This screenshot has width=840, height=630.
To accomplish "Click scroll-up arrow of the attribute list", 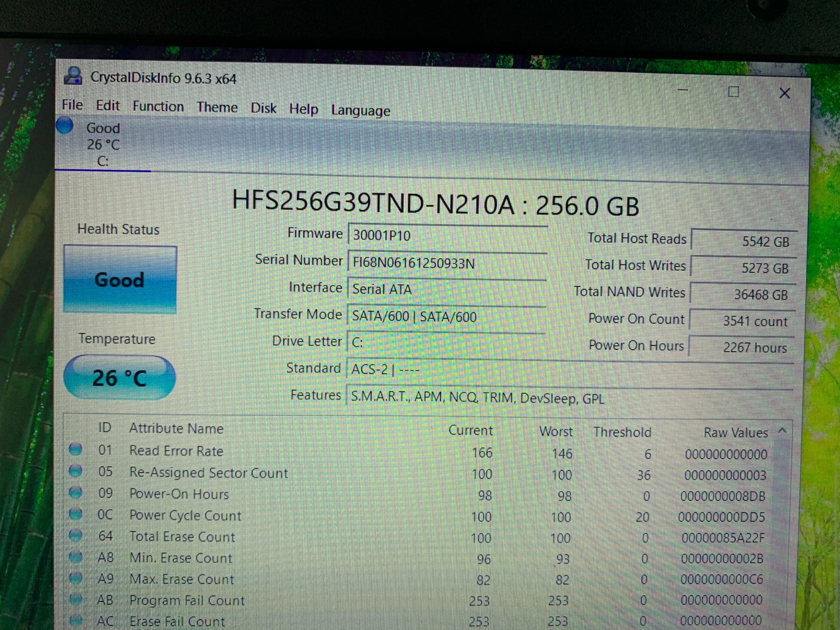I will click(782, 431).
